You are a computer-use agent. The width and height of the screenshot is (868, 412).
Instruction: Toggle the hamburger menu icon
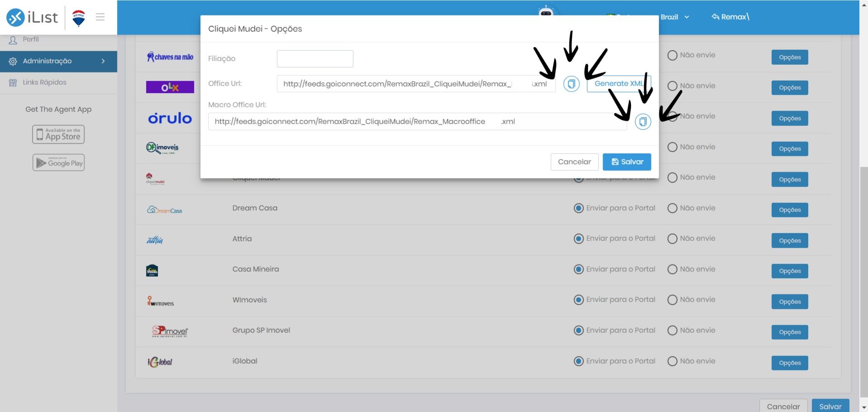coord(100,17)
